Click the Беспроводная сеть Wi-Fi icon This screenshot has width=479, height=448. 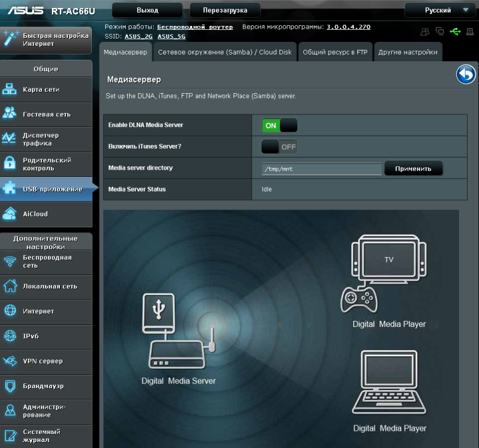[x=10, y=261]
